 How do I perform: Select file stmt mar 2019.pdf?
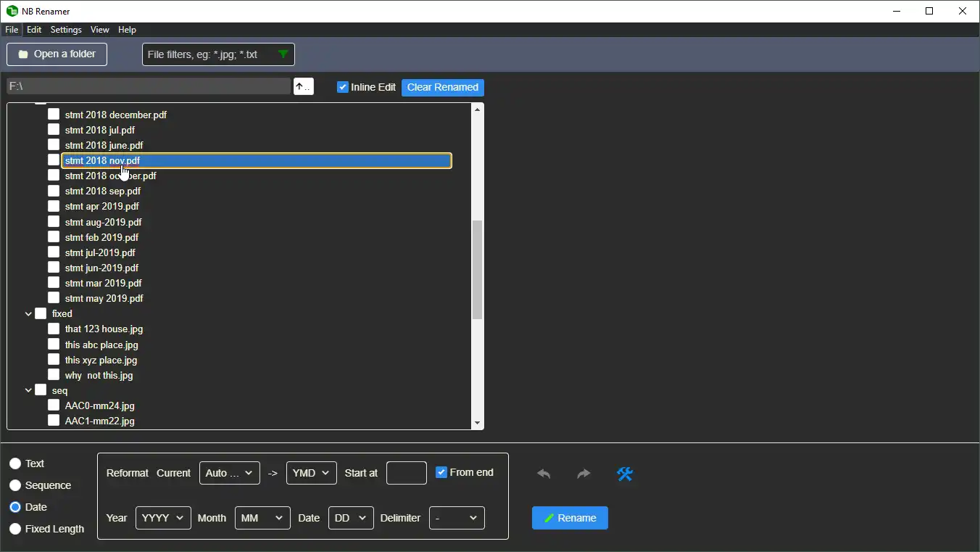point(103,283)
